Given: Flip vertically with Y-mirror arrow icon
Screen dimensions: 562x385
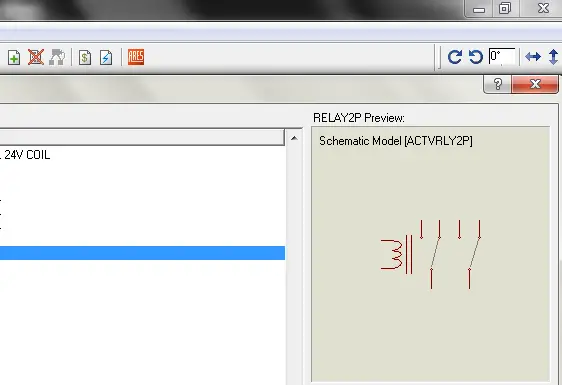Looking at the screenshot, I should click(553, 57).
